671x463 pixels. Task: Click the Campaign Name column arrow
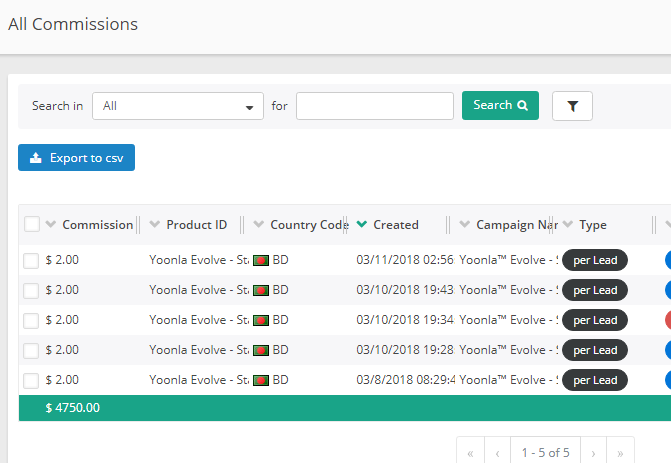coord(465,225)
